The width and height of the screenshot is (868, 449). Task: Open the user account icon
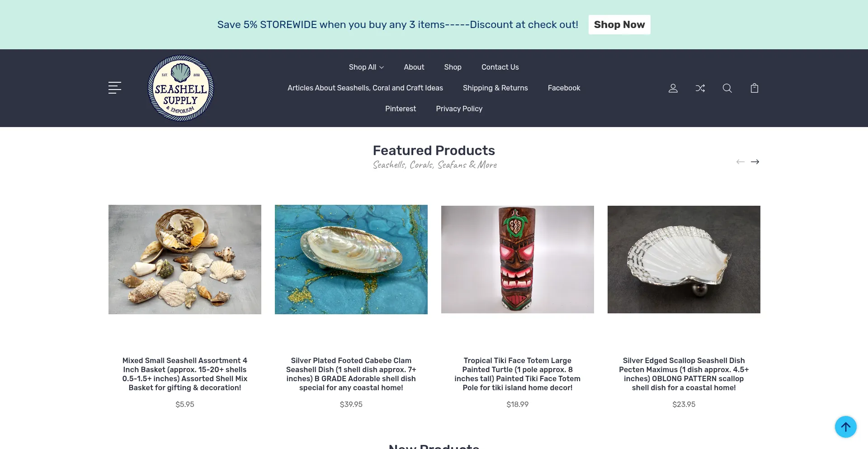click(x=673, y=88)
